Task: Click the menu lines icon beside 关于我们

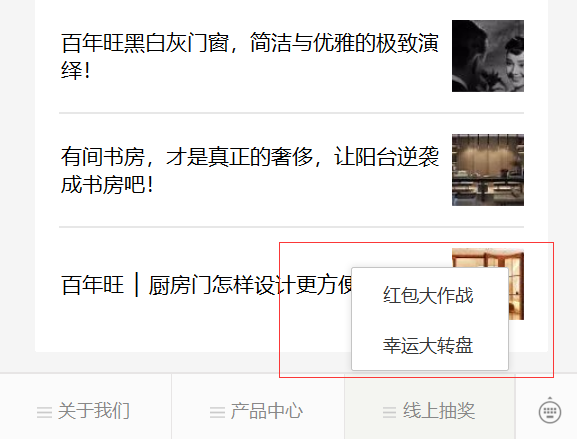Action: pos(44,412)
